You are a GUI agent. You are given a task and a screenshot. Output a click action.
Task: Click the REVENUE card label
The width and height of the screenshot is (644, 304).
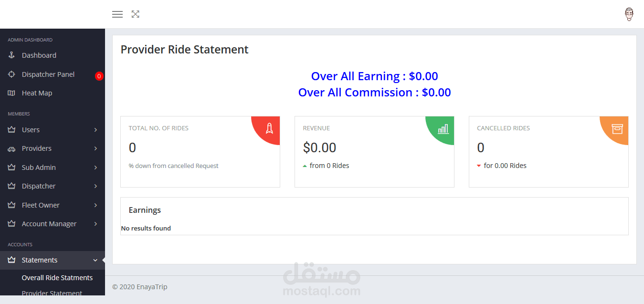pos(317,128)
